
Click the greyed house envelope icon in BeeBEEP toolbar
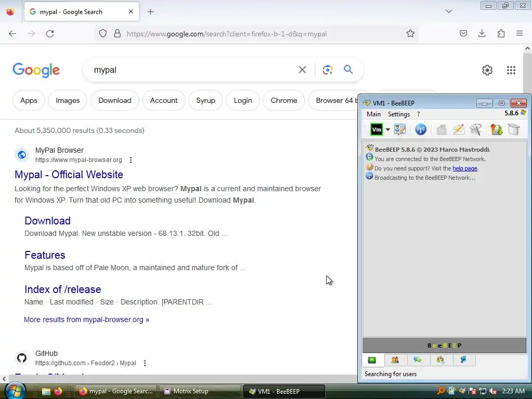pos(441,129)
